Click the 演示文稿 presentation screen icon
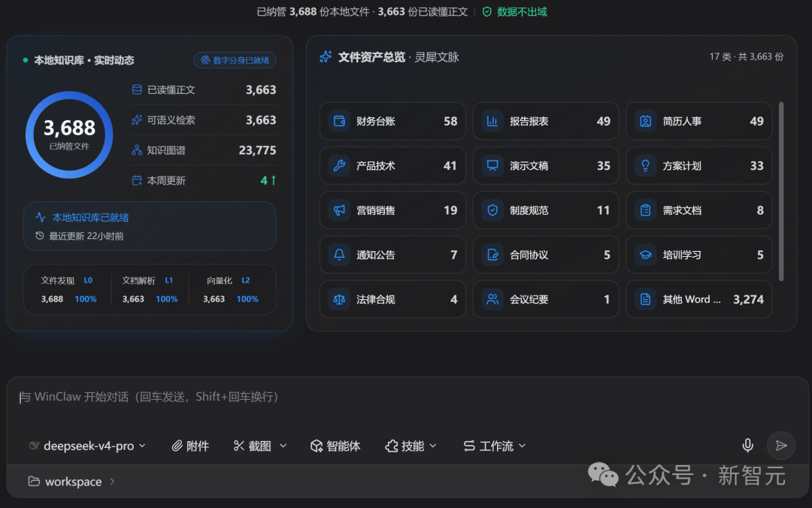 coord(492,166)
